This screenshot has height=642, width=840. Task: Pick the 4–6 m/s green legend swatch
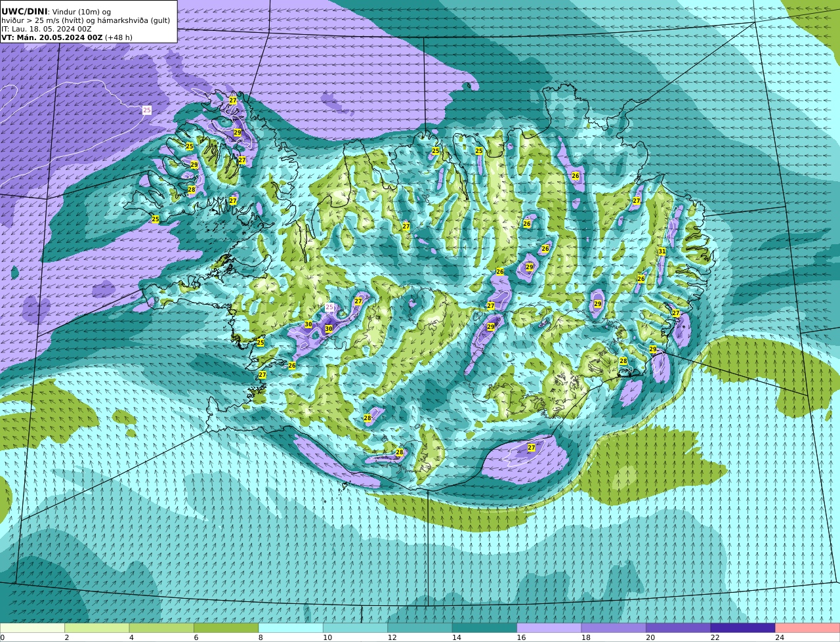161,628
